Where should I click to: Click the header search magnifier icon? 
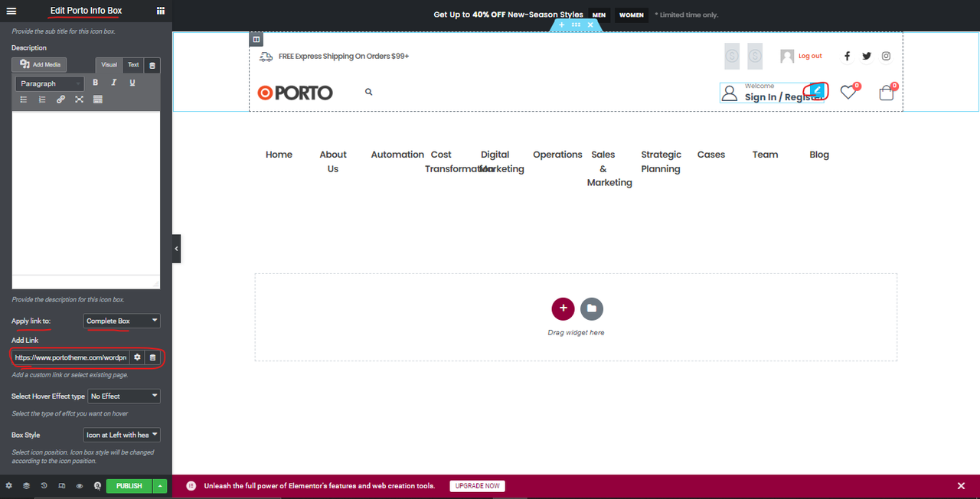coord(368,92)
